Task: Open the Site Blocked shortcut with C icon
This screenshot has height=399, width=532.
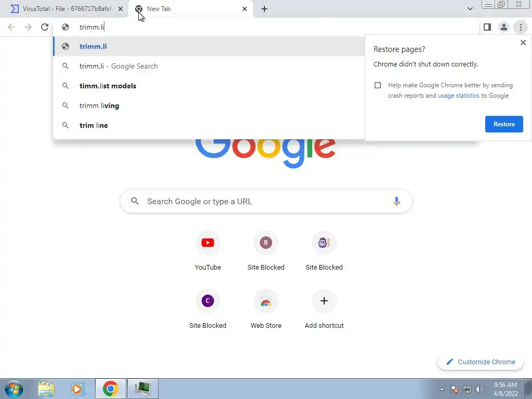Action: (208, 309)
